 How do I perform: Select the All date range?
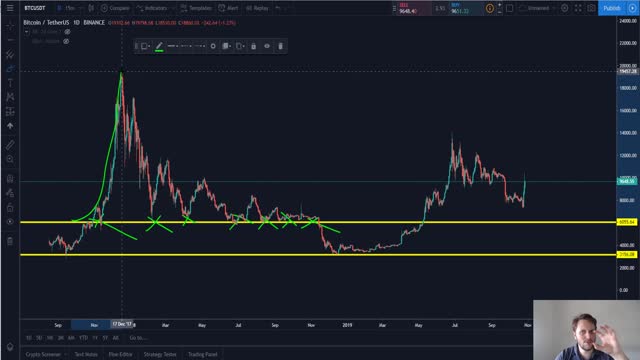coord(116,338)
